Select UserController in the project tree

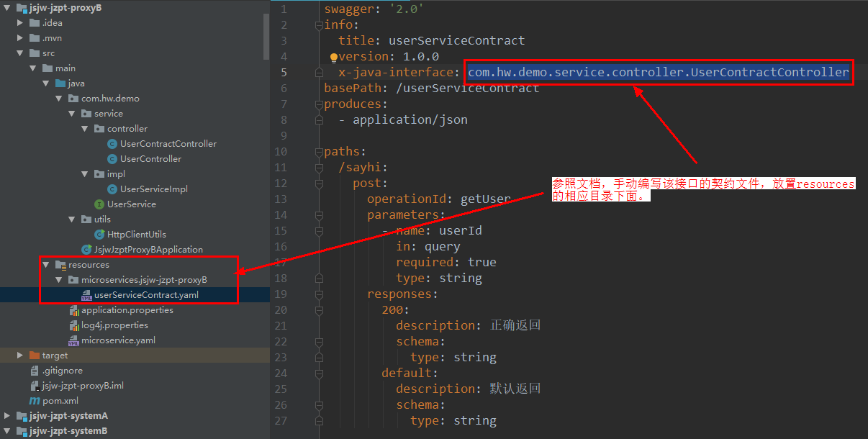[150, 158]
